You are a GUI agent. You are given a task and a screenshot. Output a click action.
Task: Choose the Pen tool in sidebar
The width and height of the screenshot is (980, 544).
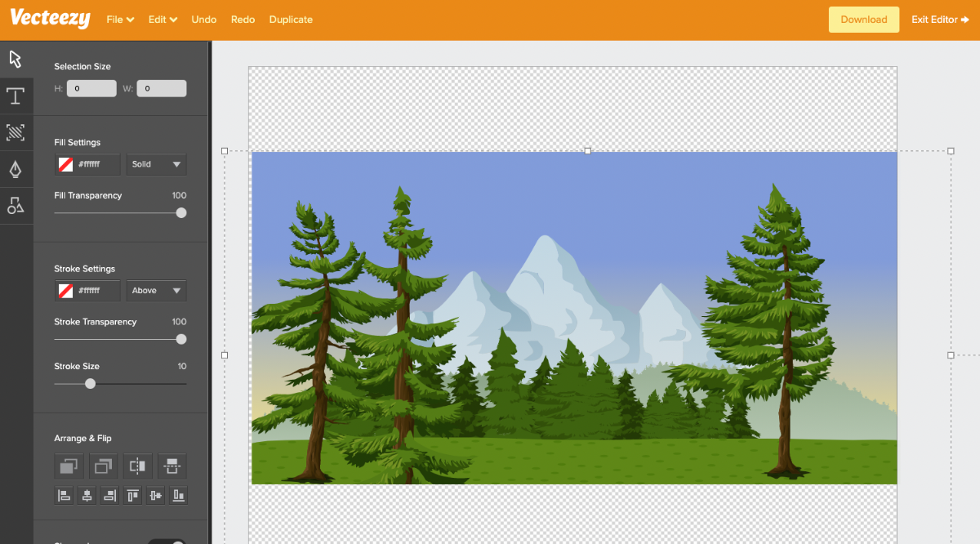[x=16, y=169]
